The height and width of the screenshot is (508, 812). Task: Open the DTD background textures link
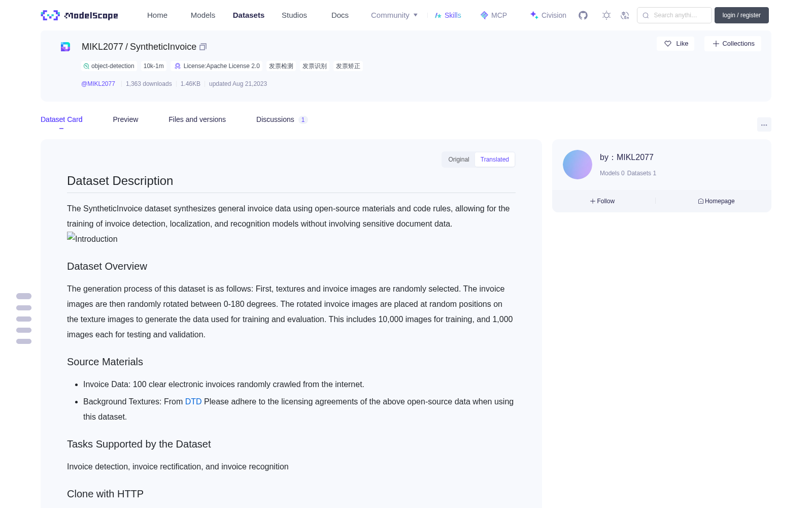(x=193, y=401)
